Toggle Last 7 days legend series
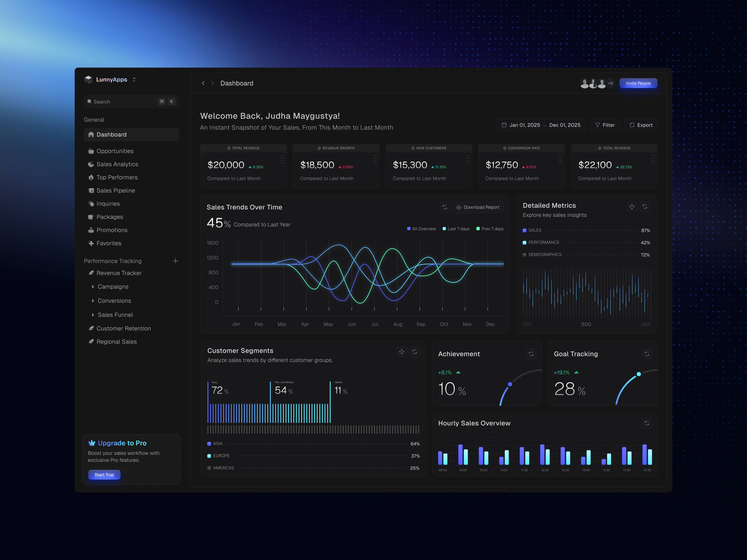Viewport: 747px width, 560px height. click(456, 229)
